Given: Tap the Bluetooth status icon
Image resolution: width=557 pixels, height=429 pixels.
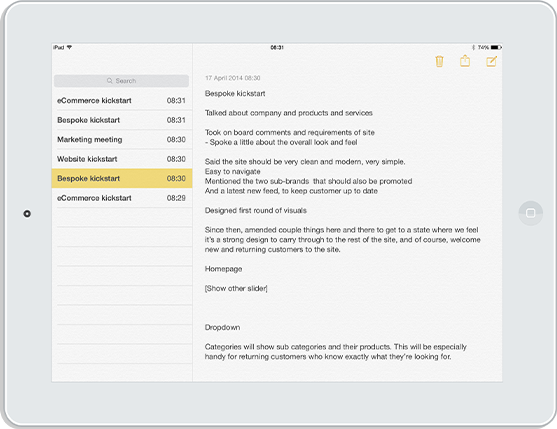Looking at the screenshot, I should tap(473, 47).
